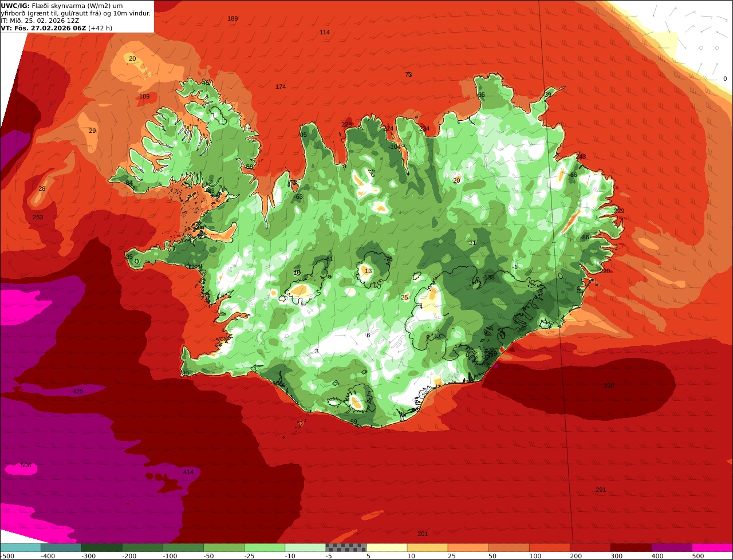This screenshot has width=733, height=560.
Task: Click the pale green swatch between -10 and -5
Action: [305, 547]
